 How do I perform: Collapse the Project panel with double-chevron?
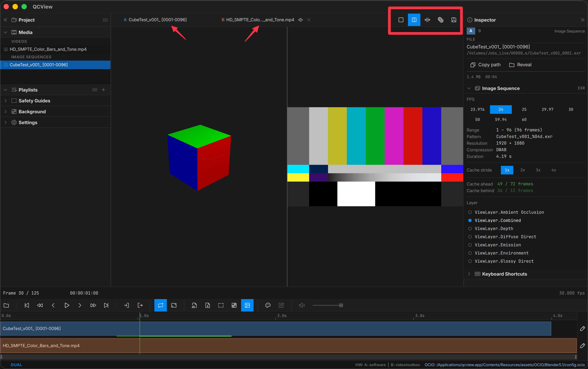[5, 20]
